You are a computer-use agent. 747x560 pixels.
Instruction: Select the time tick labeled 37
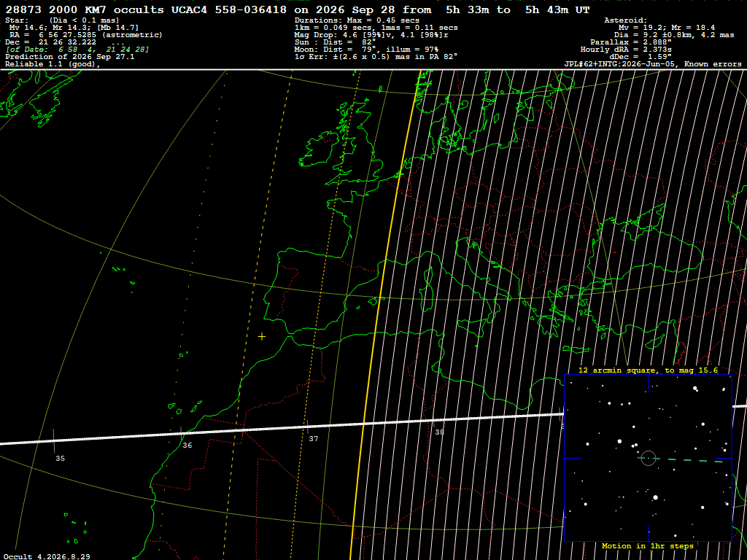(x=314, y=438)
